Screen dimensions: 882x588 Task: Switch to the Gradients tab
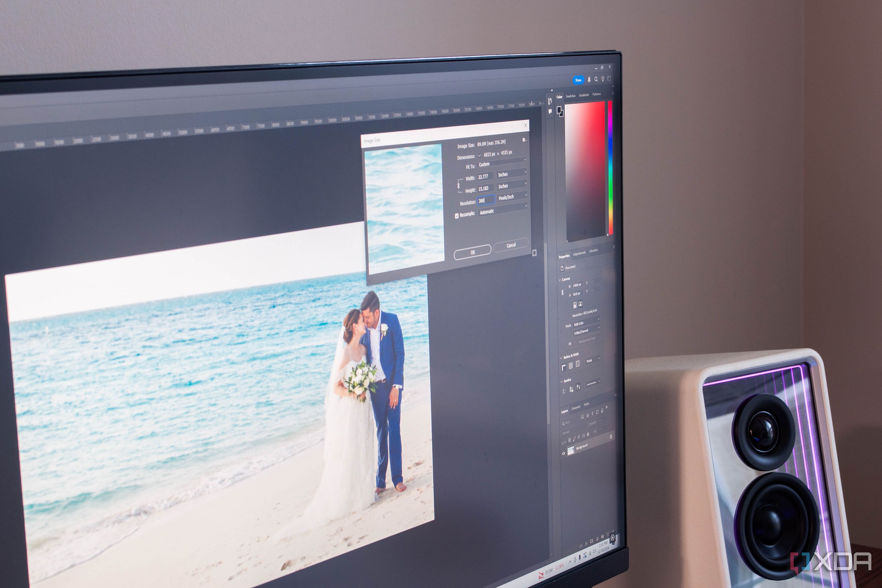point(584,95)
